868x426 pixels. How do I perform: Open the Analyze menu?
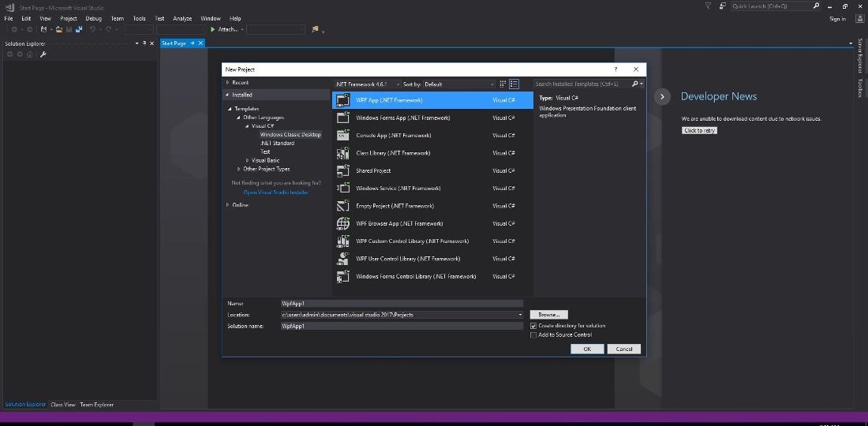point(182,18)
